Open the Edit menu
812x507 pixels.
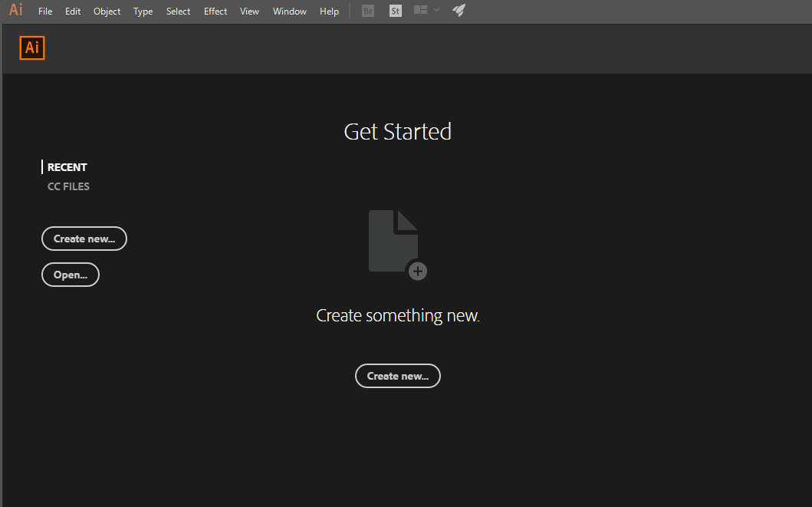pyautogui.click(x=73, y=11)
